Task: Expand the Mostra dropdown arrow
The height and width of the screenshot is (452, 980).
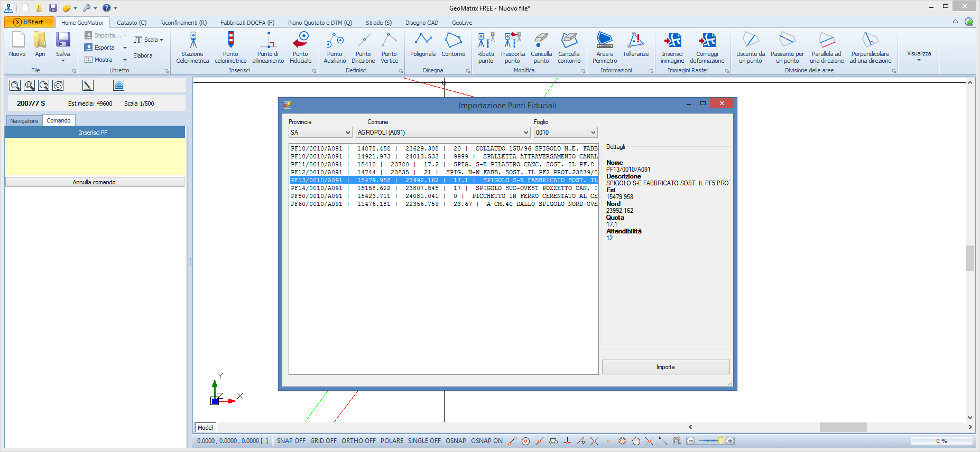Action: [125, 60]
